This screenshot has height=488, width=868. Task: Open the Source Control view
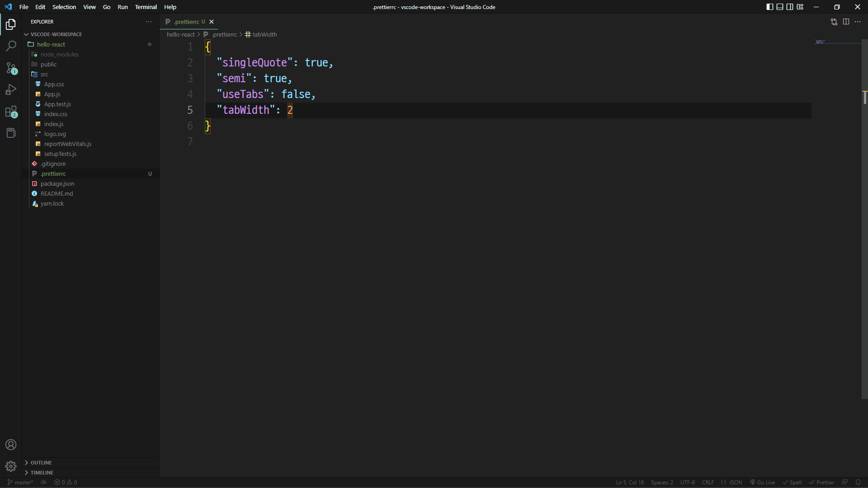click(x=11, y=68)
